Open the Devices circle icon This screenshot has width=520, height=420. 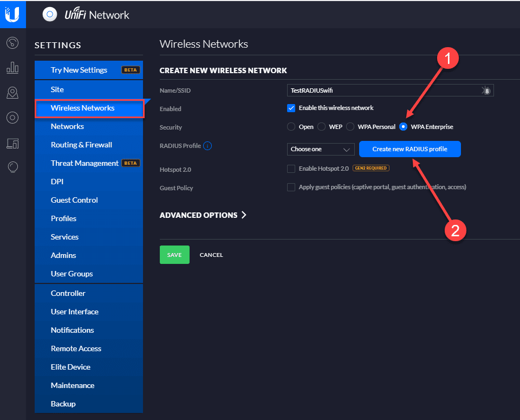pyautogui.click(x=12, y=118)
